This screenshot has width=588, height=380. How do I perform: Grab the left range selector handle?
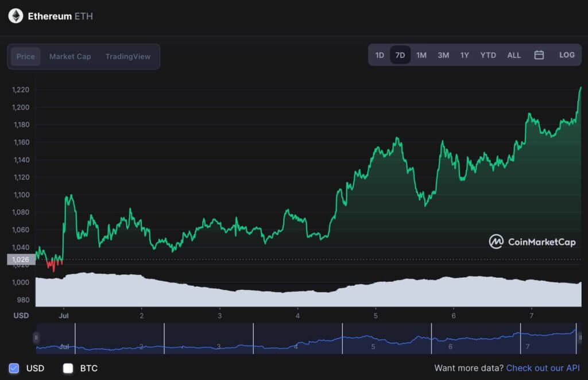coord(36,338)
